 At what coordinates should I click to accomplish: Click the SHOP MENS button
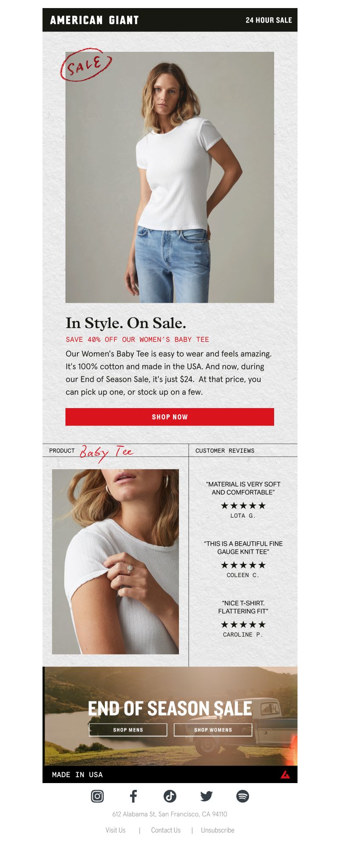(128, 730)
